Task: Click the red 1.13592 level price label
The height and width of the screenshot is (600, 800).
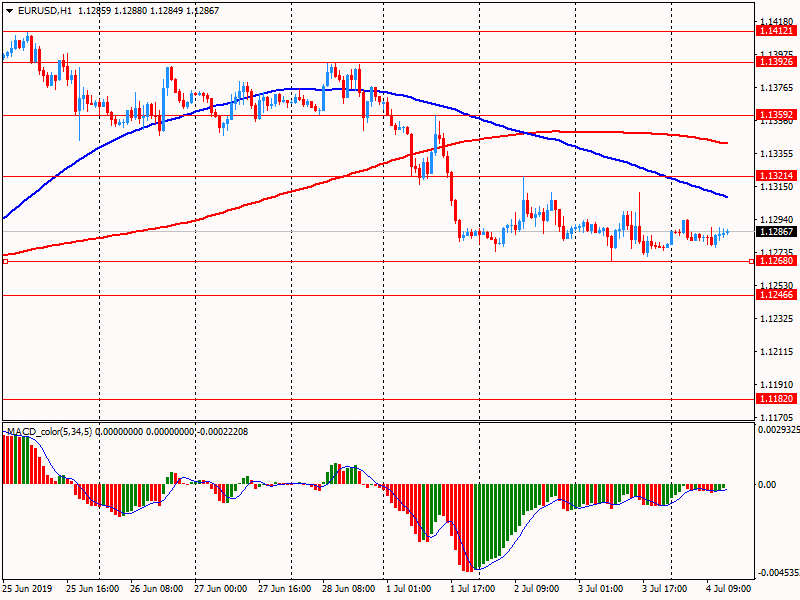Action: [776, 115]
